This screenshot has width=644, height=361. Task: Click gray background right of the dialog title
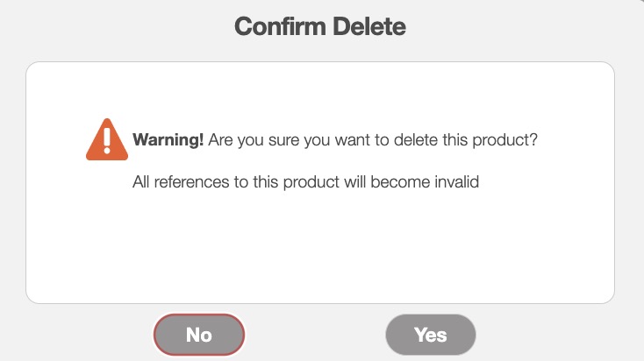[526, 27]
